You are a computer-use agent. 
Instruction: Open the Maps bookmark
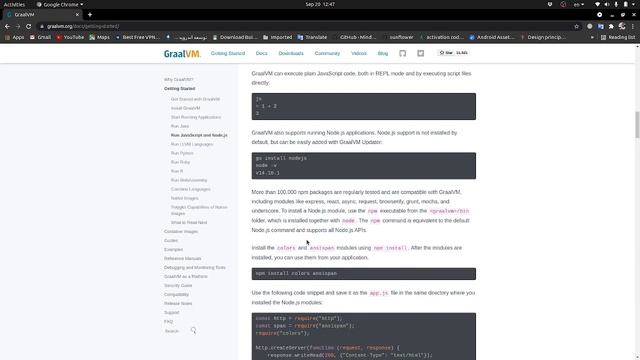pos(99,37)
